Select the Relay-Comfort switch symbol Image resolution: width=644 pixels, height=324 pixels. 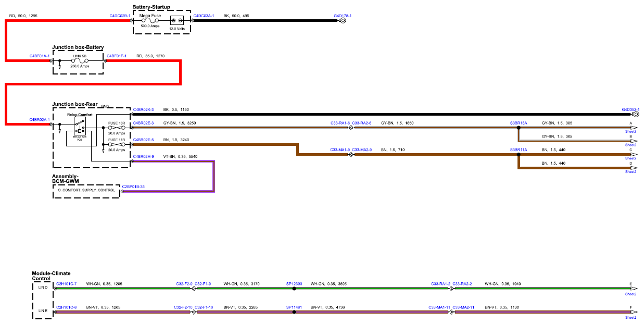point(80,125)
